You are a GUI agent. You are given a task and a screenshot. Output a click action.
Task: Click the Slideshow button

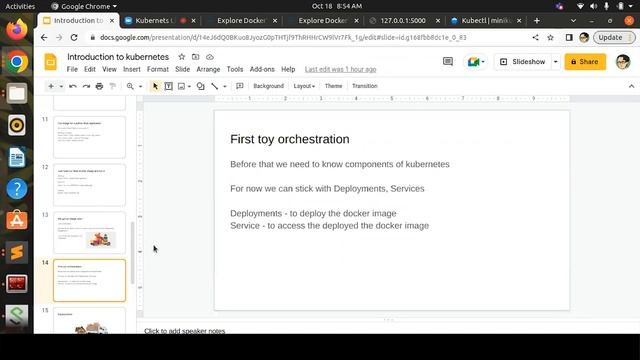pyautogui.click(x=522, y=62)
